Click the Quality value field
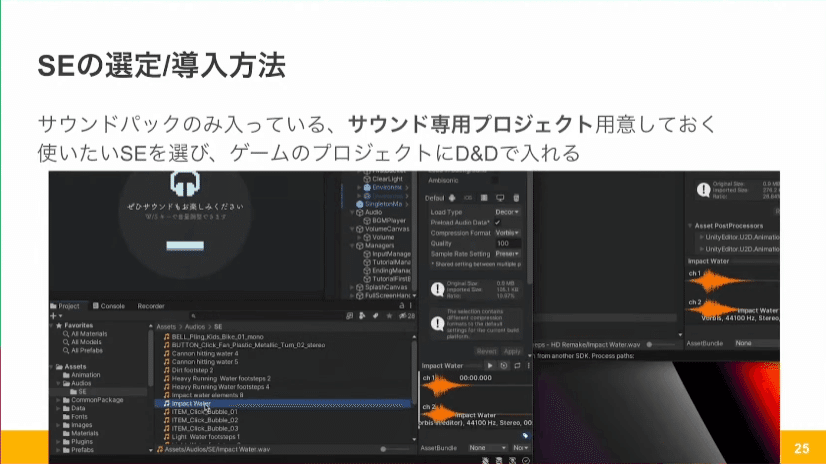This screenshot has height=464, width=826. coord(507,243)
